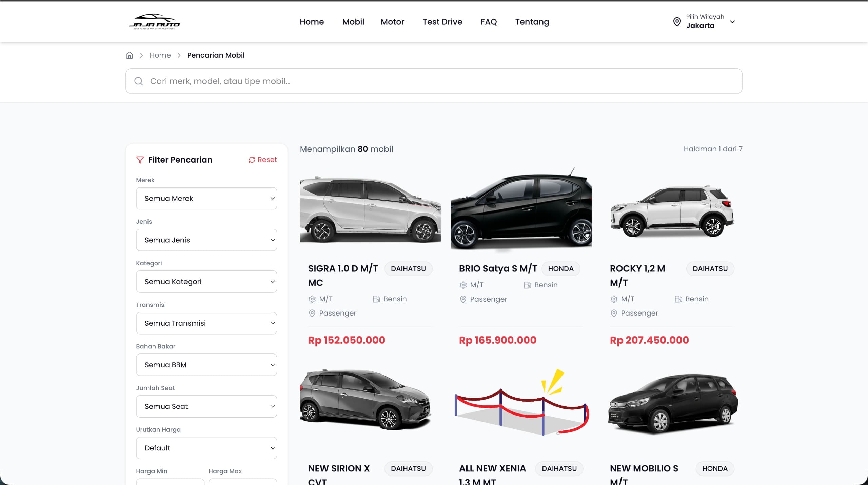The height and width of the screenshot is (485, 868).
Task: Click the Home link in the breadcrumb
Action: [160, 55]
